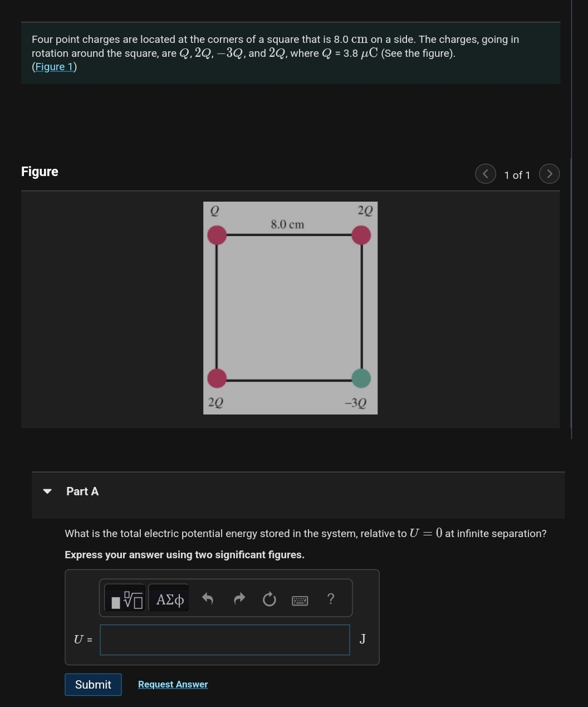Click the previous figure chevron
The image size is (588, 707).
(x=485, y=174)
